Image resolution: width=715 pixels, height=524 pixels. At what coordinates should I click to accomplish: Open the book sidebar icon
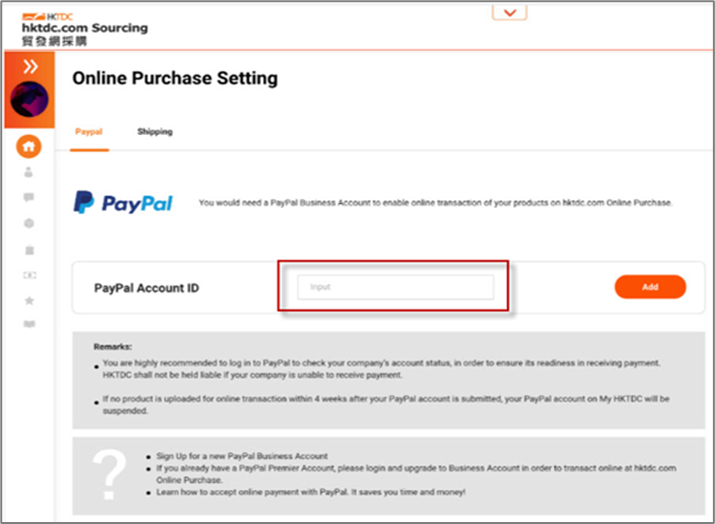[29, 324]
